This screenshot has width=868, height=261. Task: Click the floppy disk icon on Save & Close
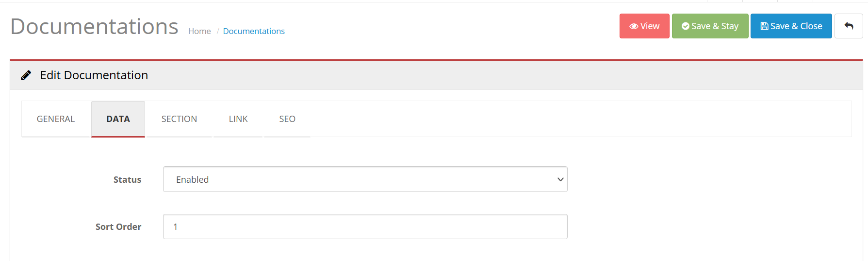click(x=764, y=26)
